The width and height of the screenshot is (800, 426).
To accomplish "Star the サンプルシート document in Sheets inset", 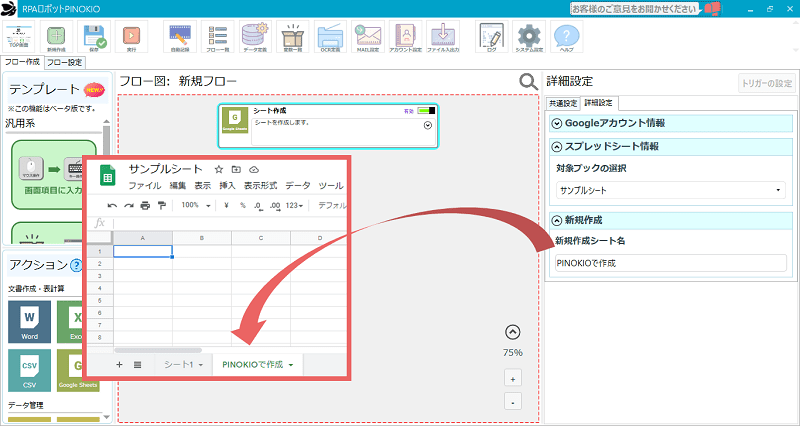I will [218, 169].
